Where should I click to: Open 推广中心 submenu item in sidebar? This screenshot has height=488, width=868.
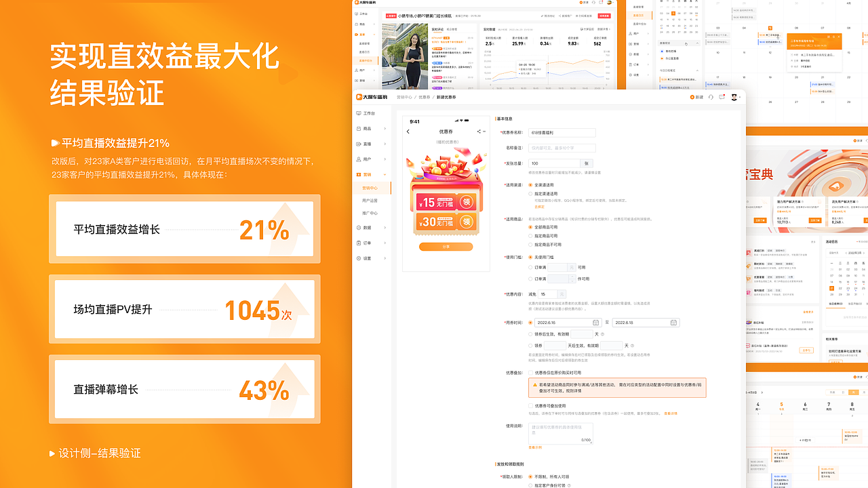[370, 213]
